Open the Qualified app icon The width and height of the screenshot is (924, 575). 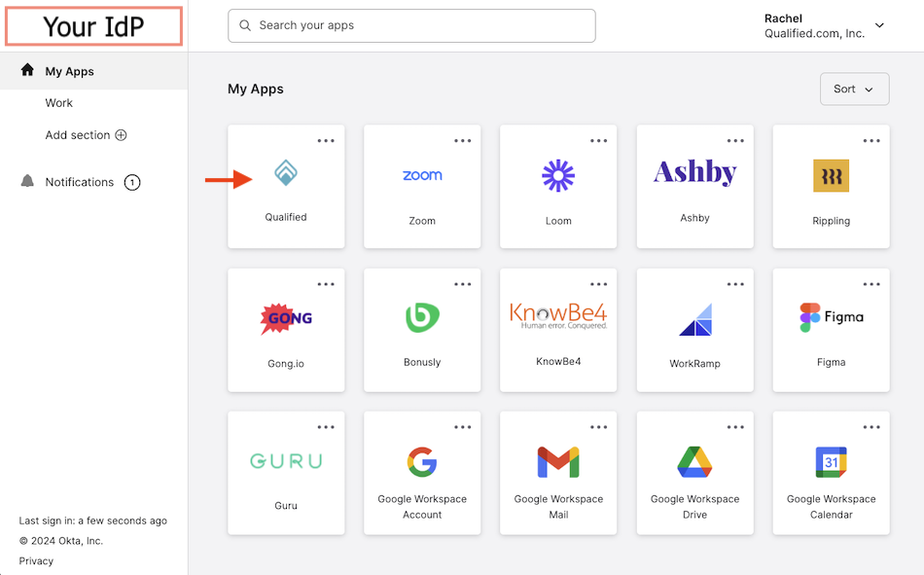(286, 173)
